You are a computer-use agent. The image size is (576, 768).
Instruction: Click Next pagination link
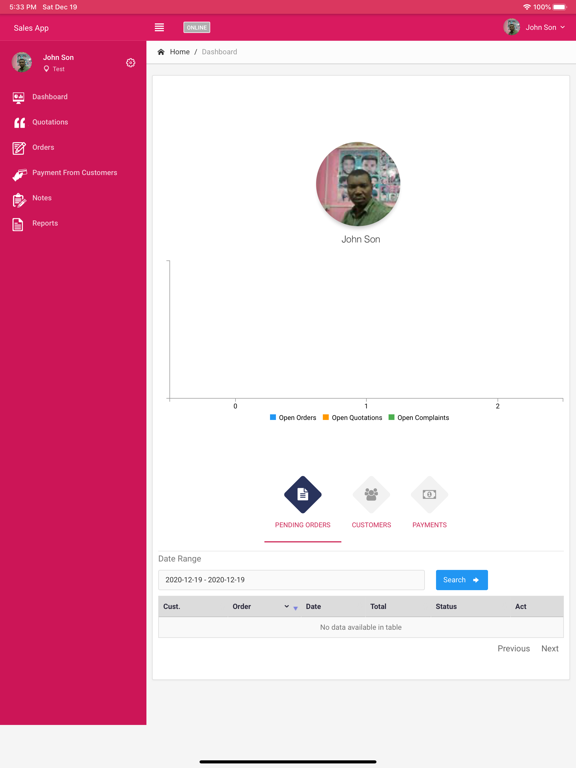(x=550, y=648)
